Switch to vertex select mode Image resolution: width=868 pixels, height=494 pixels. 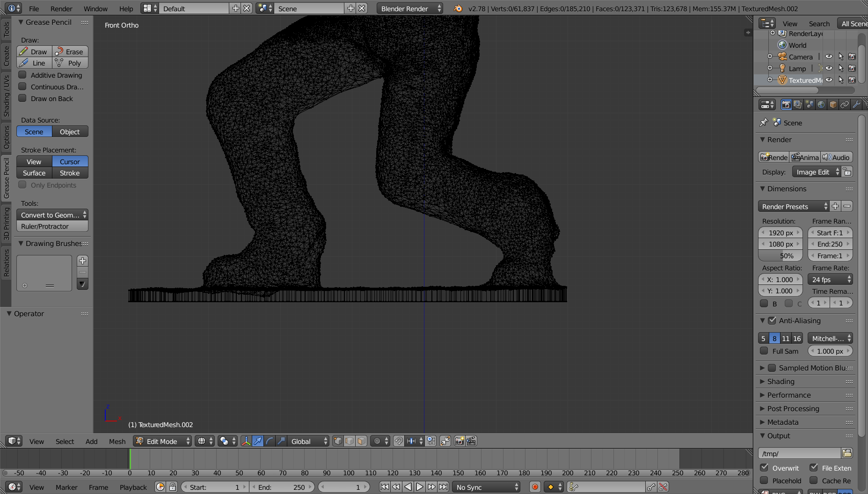tap(338, 441)
